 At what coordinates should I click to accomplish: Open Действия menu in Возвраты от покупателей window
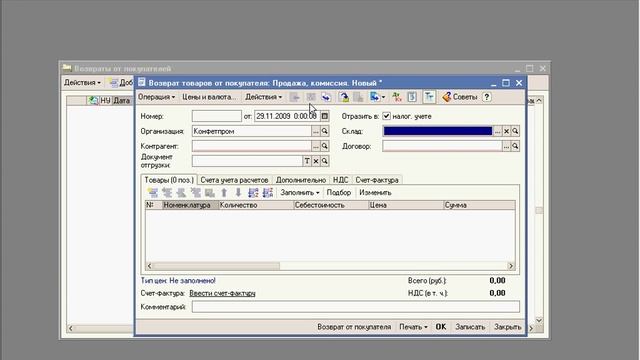click(x=82, y=82)
